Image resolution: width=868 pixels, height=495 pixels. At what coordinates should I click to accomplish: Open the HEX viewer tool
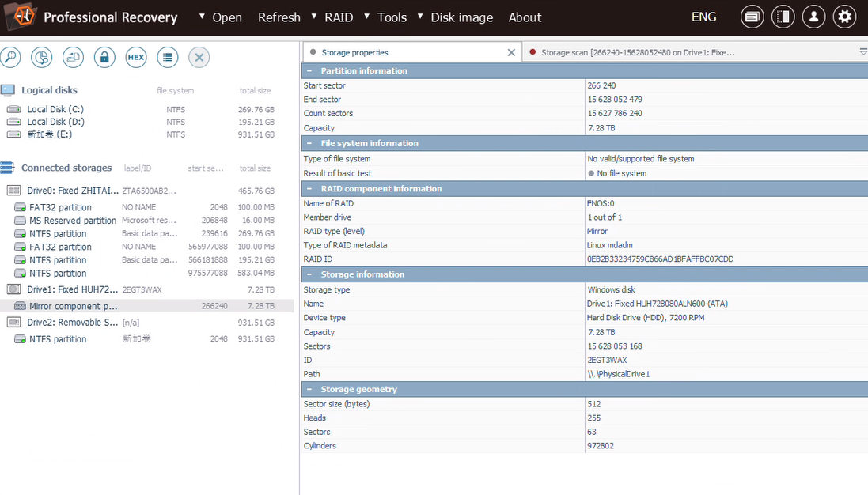pyautogui.click(x=135, y=57)
